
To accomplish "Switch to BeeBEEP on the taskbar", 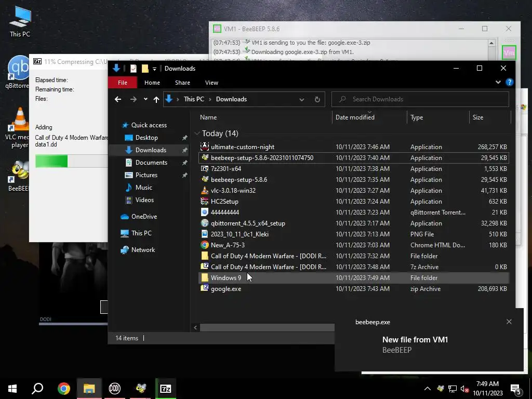I will tap(140, 389).
